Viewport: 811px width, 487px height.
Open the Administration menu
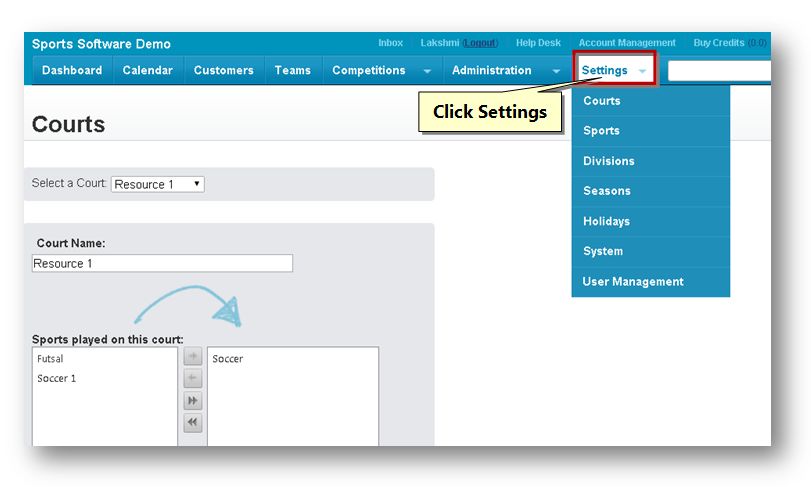491,70
